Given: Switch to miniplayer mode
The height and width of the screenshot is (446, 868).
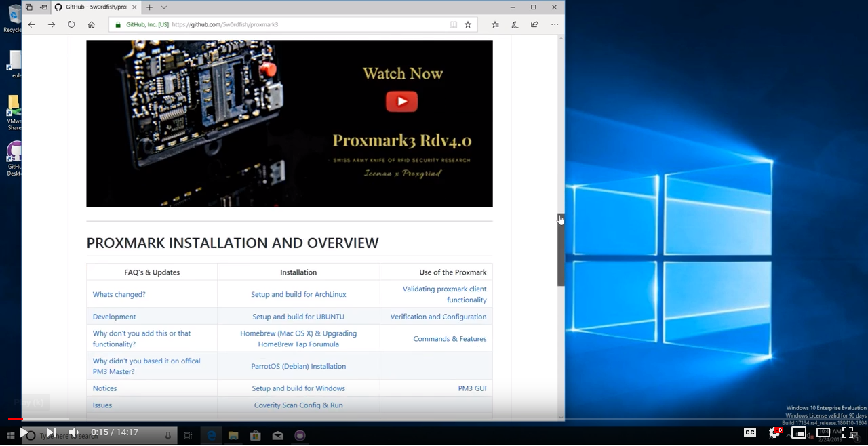Looking at the screenshot, I should (x=799, y=432).
